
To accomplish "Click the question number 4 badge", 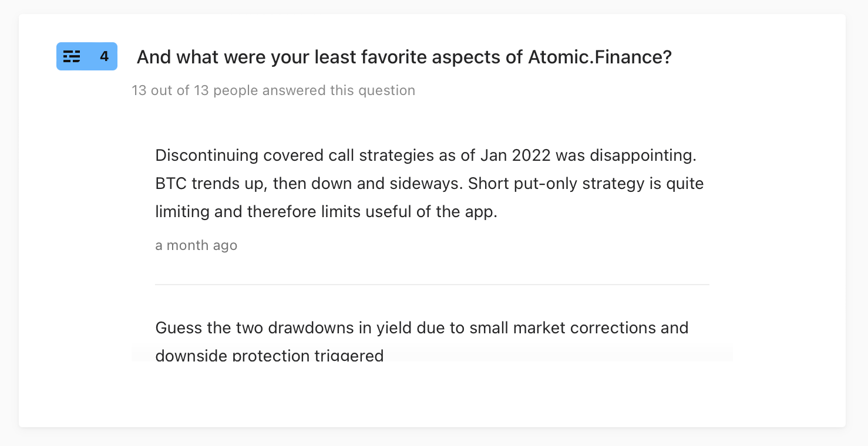I will 87,56.
